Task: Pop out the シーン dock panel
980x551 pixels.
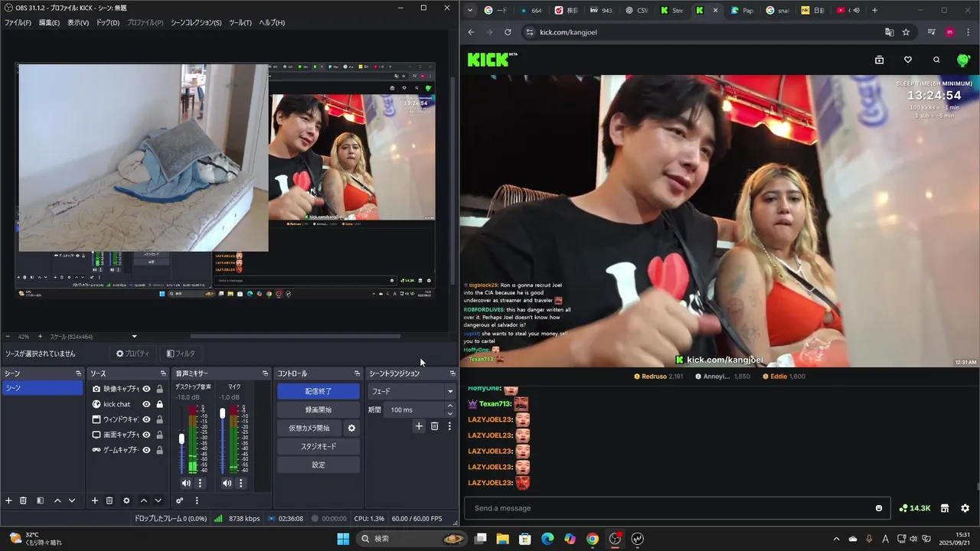Action: tap(78, 373)
